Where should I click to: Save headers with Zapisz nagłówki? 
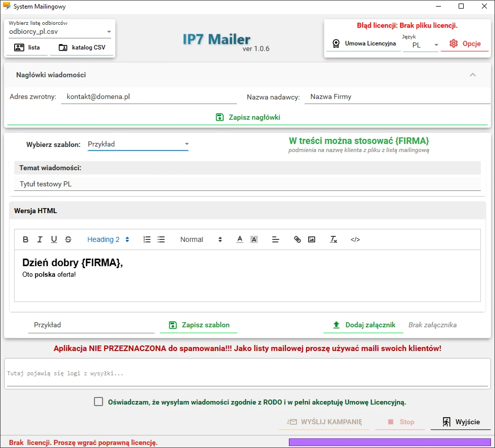(x=247, y=118)
